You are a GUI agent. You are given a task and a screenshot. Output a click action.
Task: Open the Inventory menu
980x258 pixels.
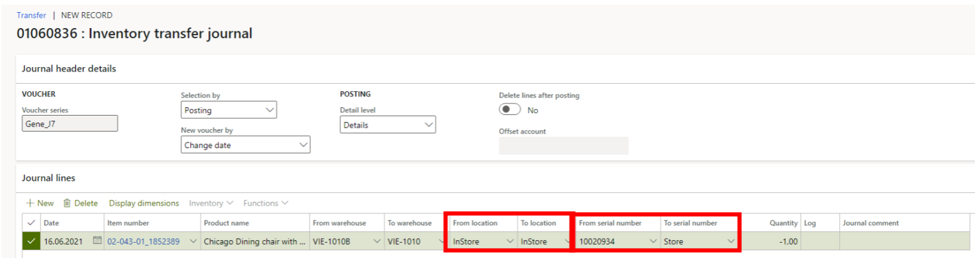(x=211, y=203)
